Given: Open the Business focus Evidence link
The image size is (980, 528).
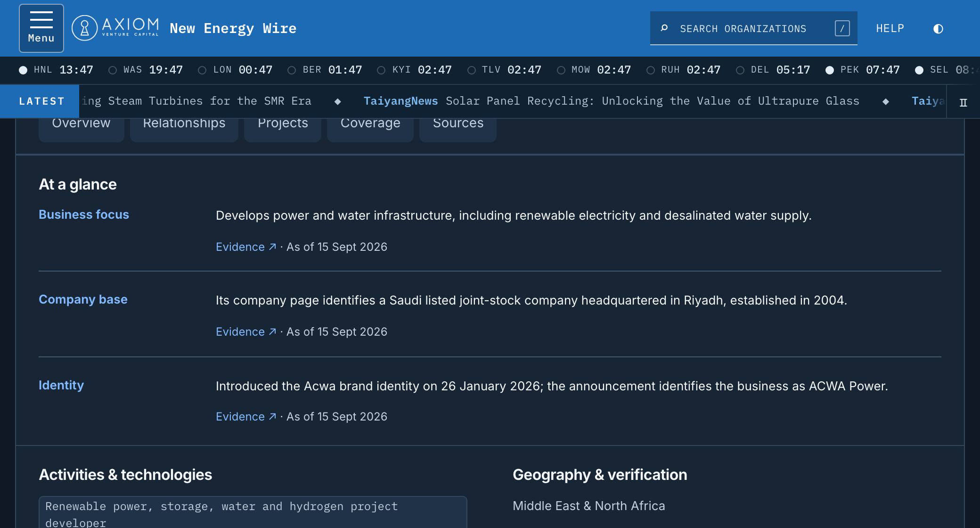Looking at the screenshot, I should point(246,247).
